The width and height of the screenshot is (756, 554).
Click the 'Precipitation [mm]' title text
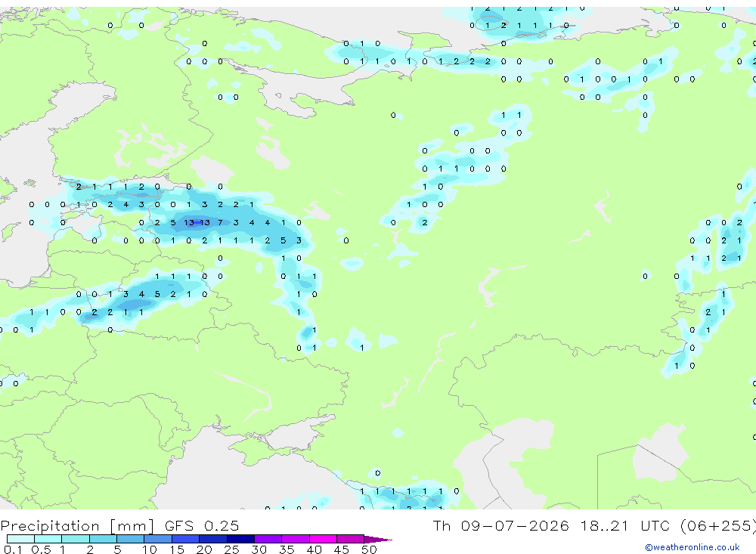point(77,525)
